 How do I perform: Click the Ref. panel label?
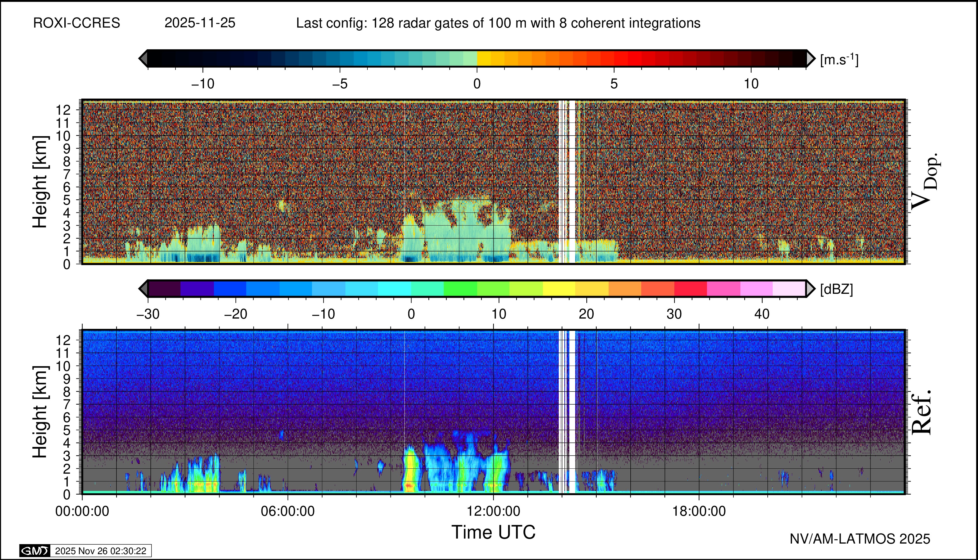(x=922, y=412)
